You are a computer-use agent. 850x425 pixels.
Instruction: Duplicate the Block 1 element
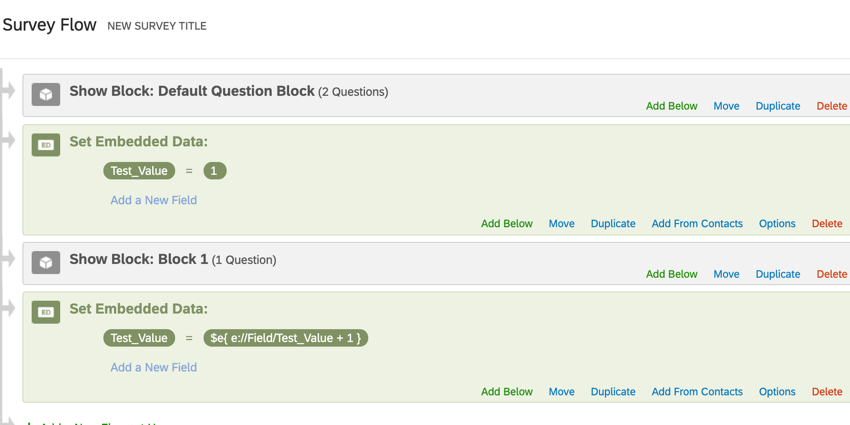pos(777,274)
